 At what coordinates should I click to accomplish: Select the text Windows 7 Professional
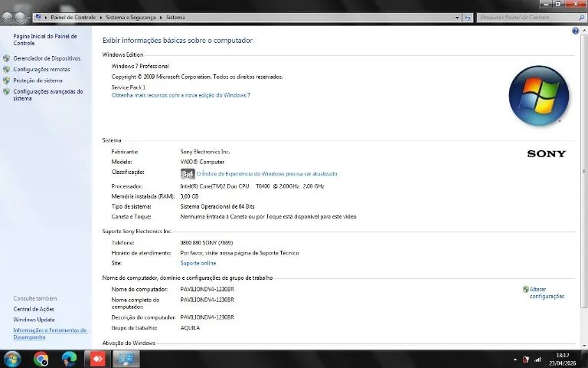[x=140, y=66]
